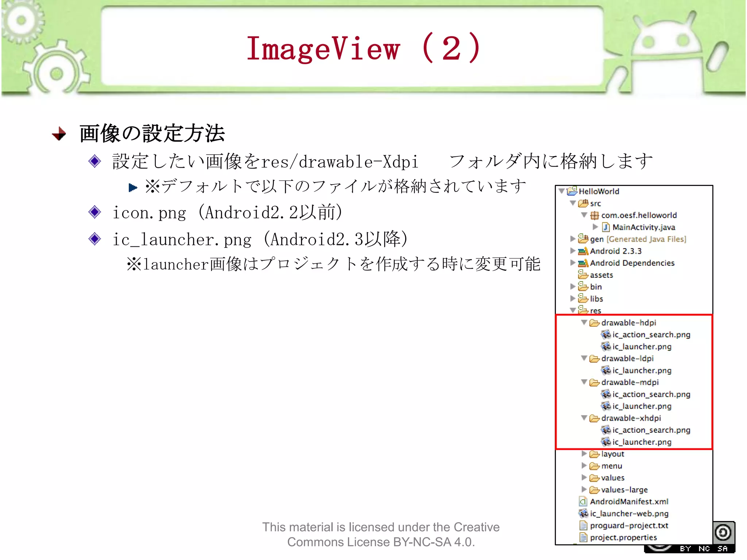
Task: Click the AndroidManifest.xml file icon
Action: point(583,502)
